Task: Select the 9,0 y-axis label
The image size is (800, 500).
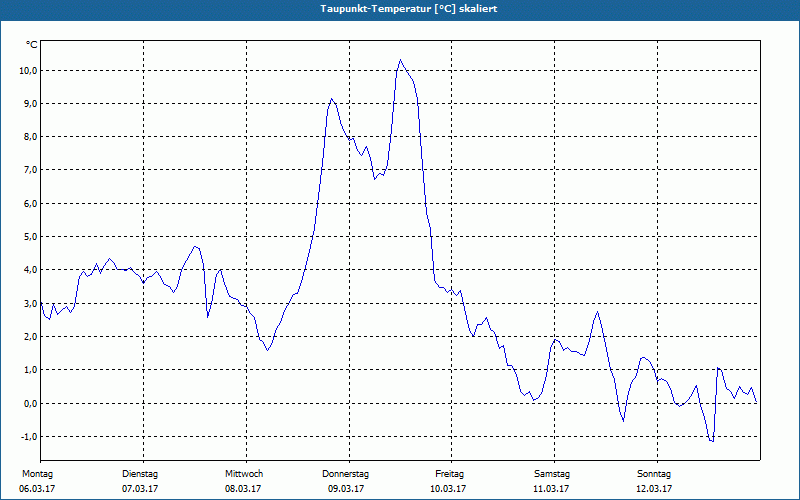Action: pos(30,104)
